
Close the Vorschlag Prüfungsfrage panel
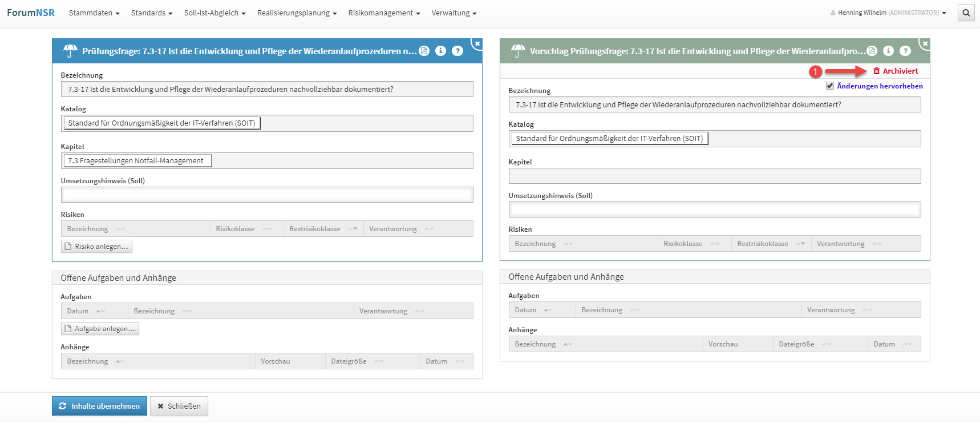(925, 43)
